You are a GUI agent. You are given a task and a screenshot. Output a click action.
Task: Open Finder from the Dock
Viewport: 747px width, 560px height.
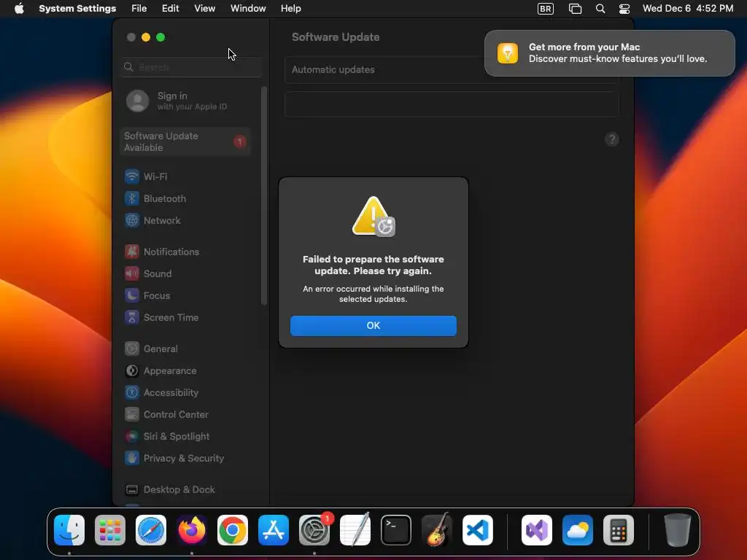pos(69,530)
